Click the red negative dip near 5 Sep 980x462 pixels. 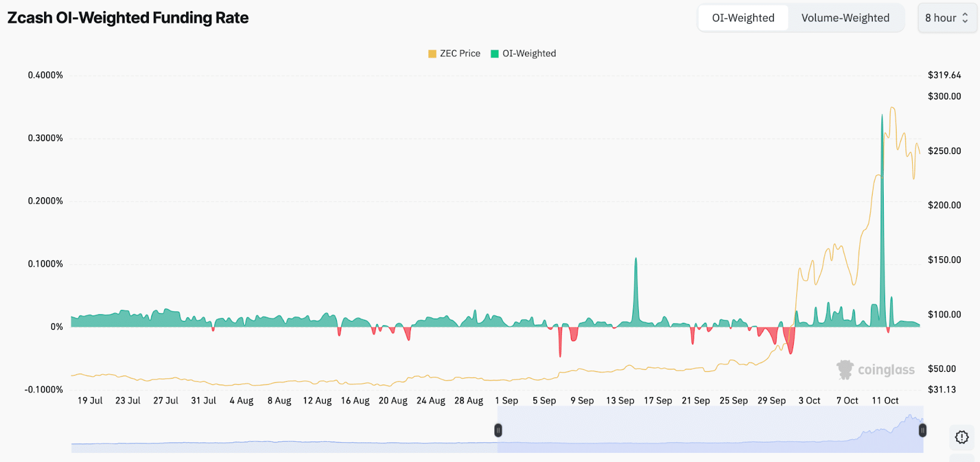[560, 342]
